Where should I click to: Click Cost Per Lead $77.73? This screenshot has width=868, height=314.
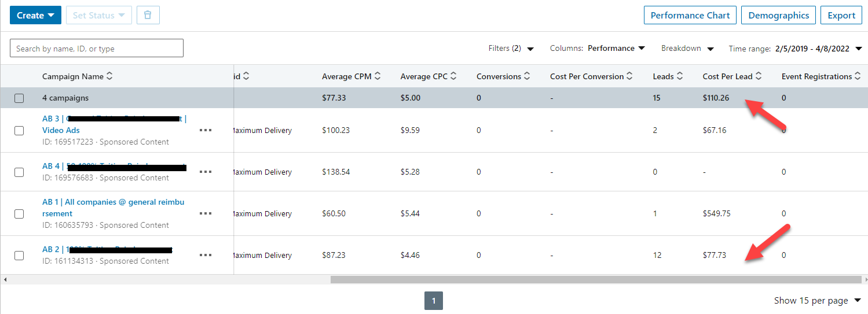(715, 255)
